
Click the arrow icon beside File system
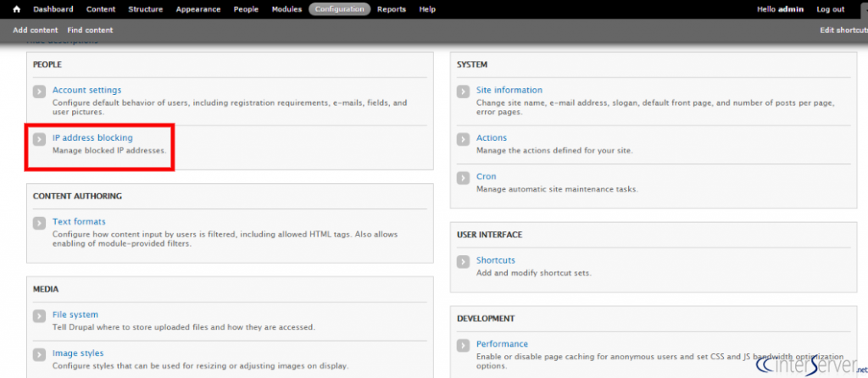pos(39,316)
